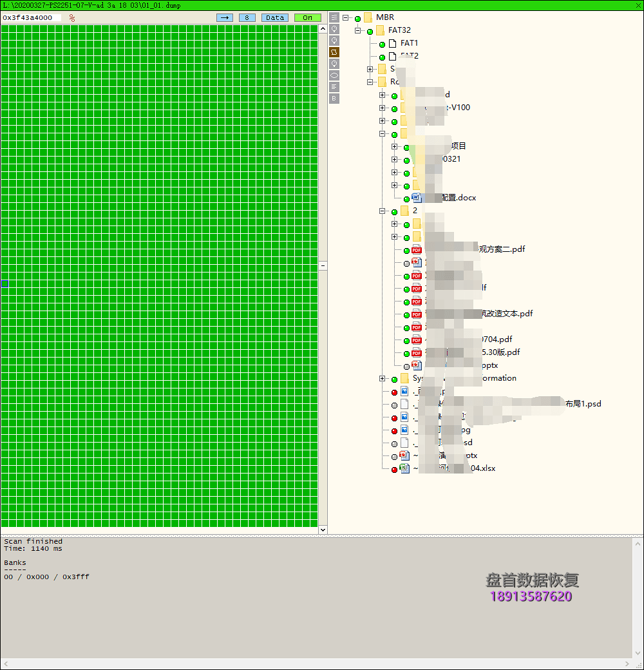Collapse the folder node labeled 2

(x=383, y=211)
